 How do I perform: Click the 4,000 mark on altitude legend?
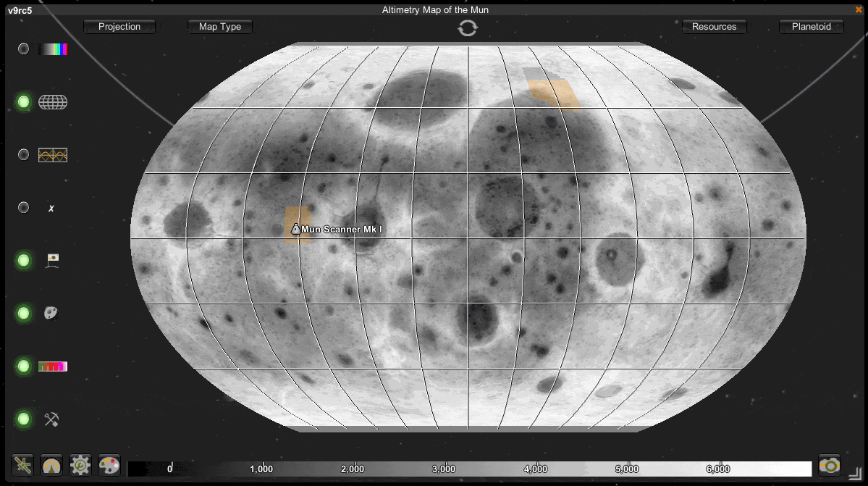pyautogui.click(x=535, y=469)
